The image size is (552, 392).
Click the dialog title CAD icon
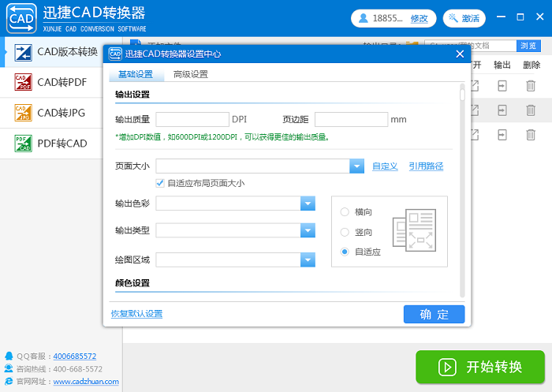click(115, 54)
